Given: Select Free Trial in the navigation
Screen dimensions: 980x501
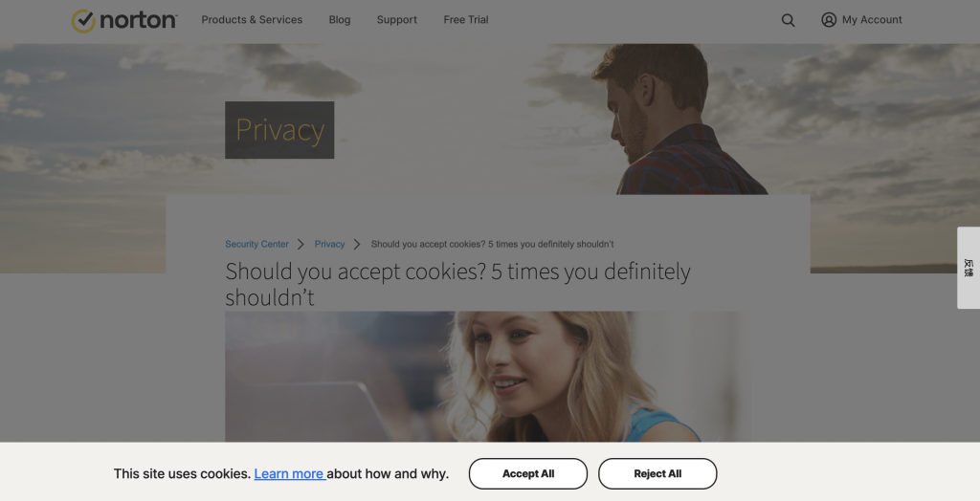Looking at the screenshot, I should 466,20.
